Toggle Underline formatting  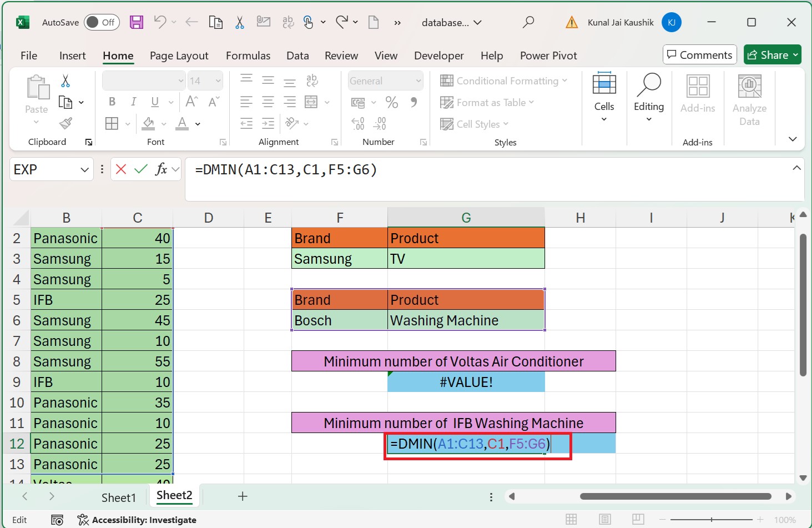(x=153, y=102)
